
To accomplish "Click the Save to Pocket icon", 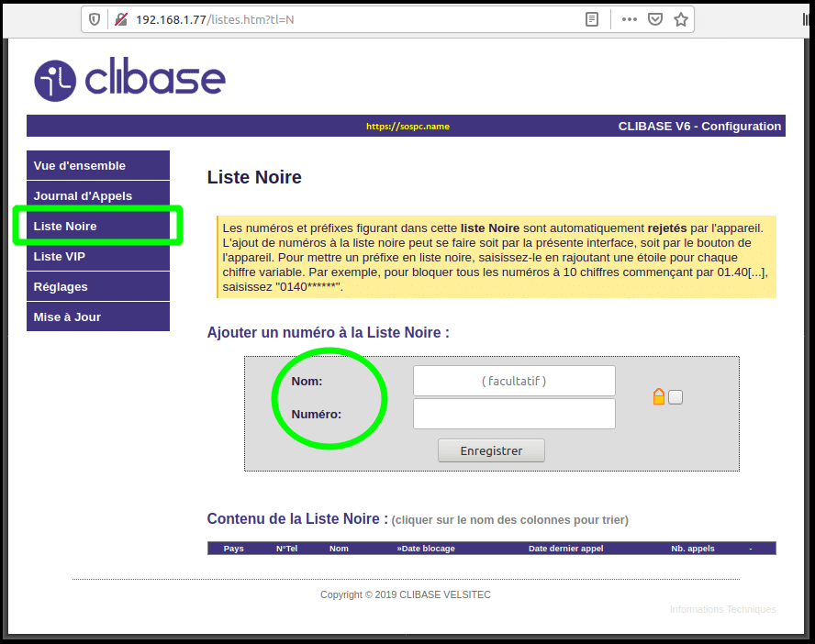I will (x=655, y=20).
